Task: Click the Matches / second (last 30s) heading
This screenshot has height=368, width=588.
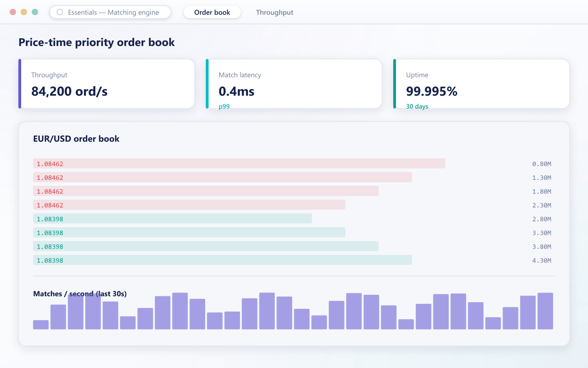Action: pos(80,294)
